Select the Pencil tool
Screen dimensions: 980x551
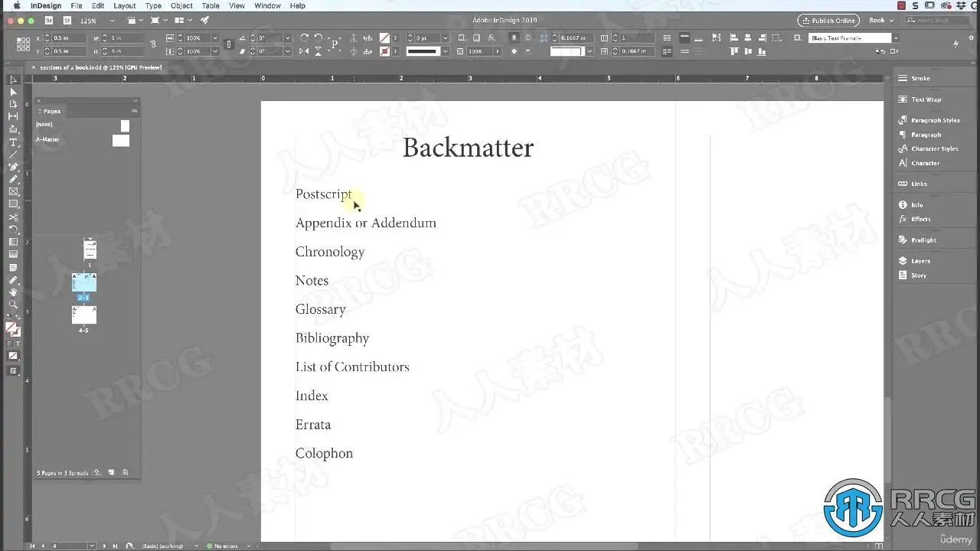tap(13, 179)
